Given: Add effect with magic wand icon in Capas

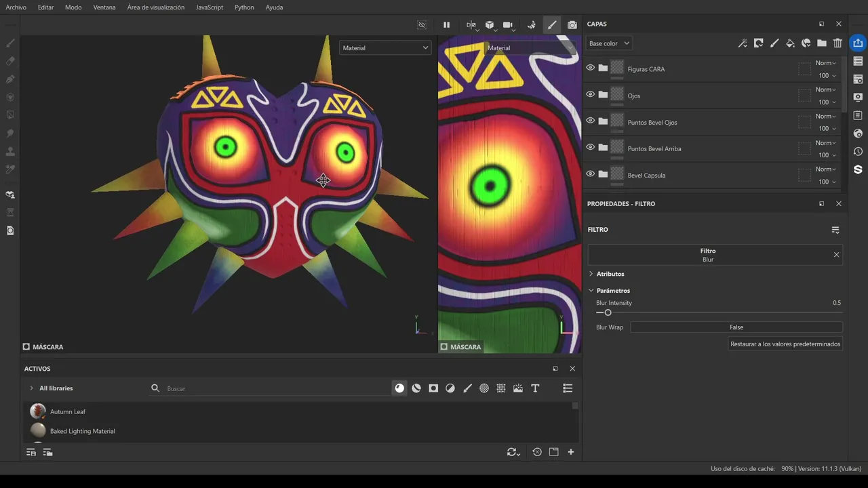Looking at the screenshot, I should click(743, 43).
